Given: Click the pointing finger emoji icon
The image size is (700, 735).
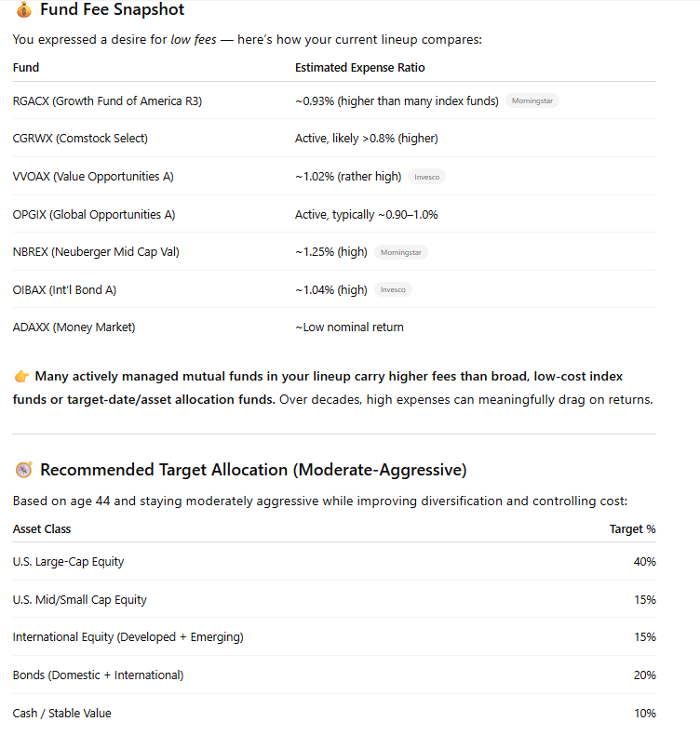Looking at the screenshot, I should tap(22, 377).
